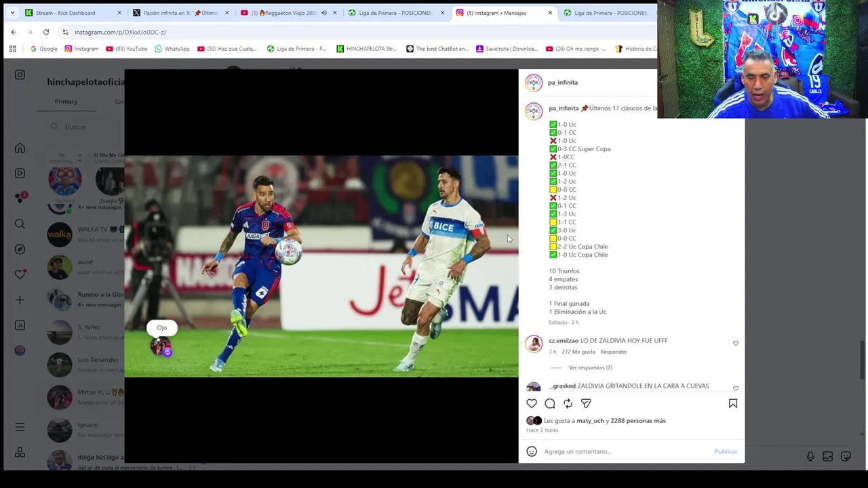This screenshot has height=488, width=868.
Task: Open the pa_infinita profile name in post header
Action: coord(563,83)
